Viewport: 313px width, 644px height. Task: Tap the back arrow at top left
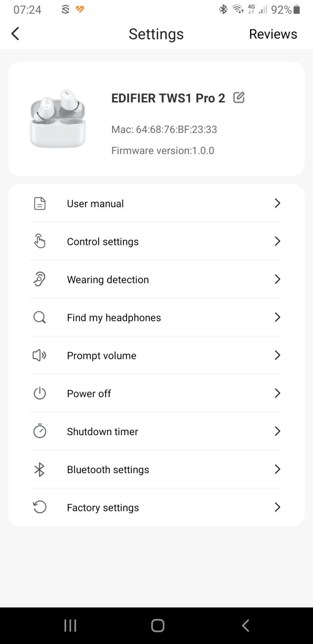[x=16, y=34]
